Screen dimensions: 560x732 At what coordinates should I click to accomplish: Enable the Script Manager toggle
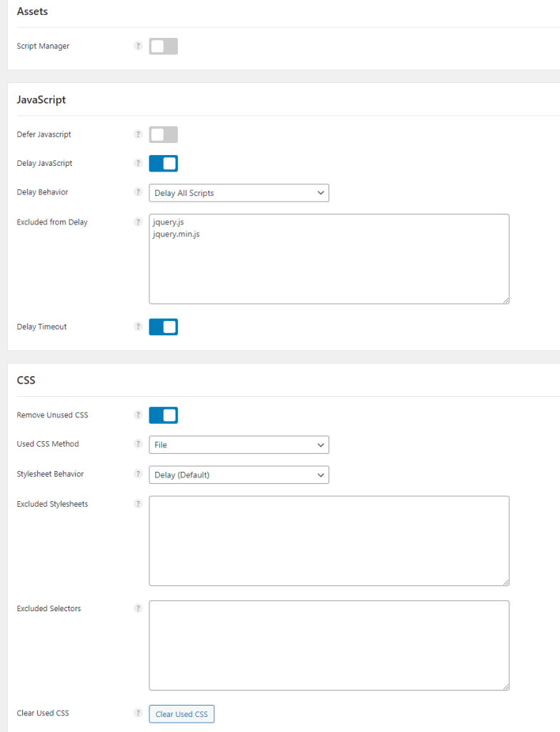click(164, 46)
